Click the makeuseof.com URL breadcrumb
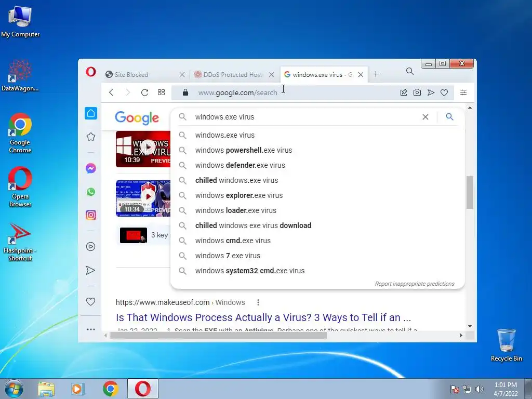The width and height of the screenshot is (532, 399). click(180, 302)
